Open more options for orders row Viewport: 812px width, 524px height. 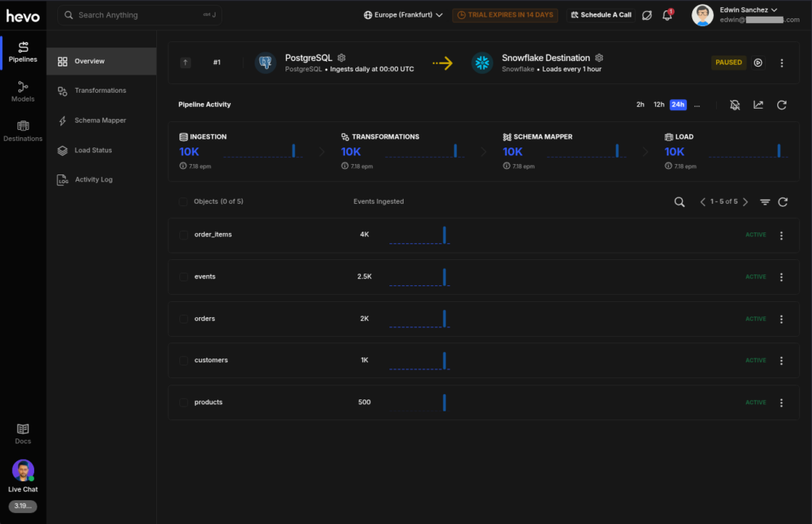coord(781,319)
